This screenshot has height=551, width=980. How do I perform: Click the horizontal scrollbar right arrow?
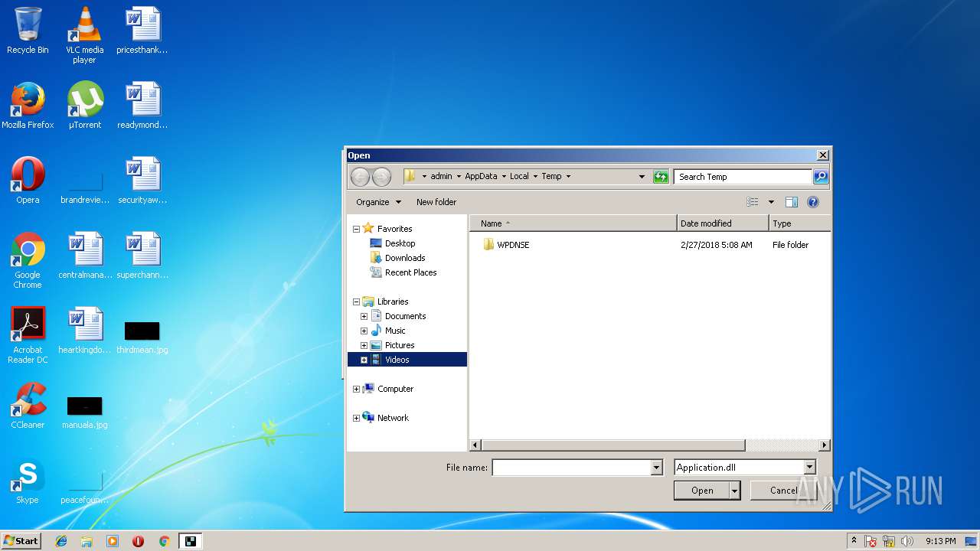point(825,445)
